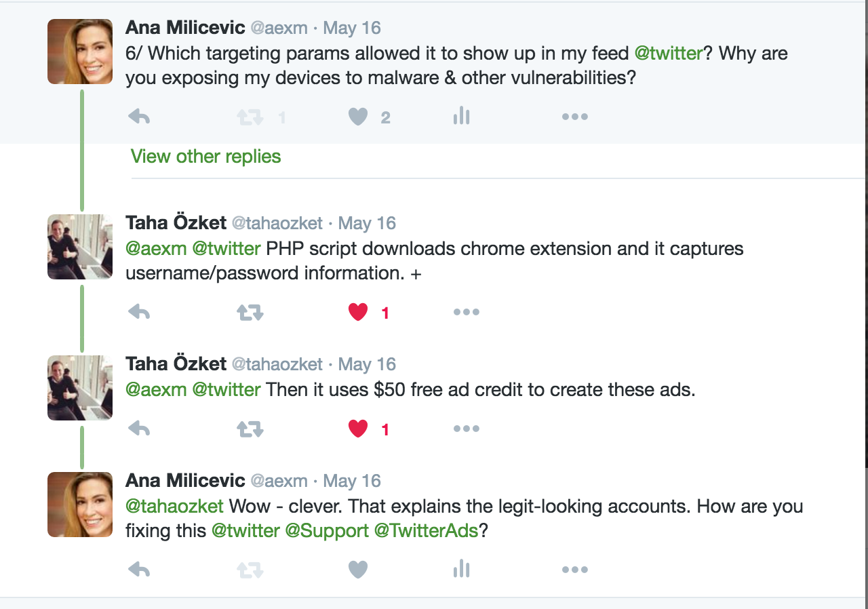
Task: Click View other replies link
Action: coord(205,157)
